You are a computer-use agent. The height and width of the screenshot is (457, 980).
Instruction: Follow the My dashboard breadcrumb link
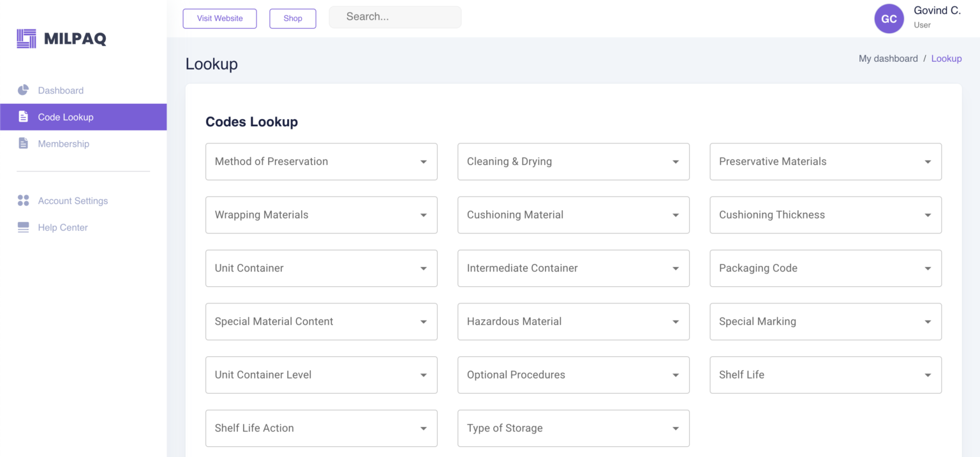pyautogui.click(x=887, y=59)
